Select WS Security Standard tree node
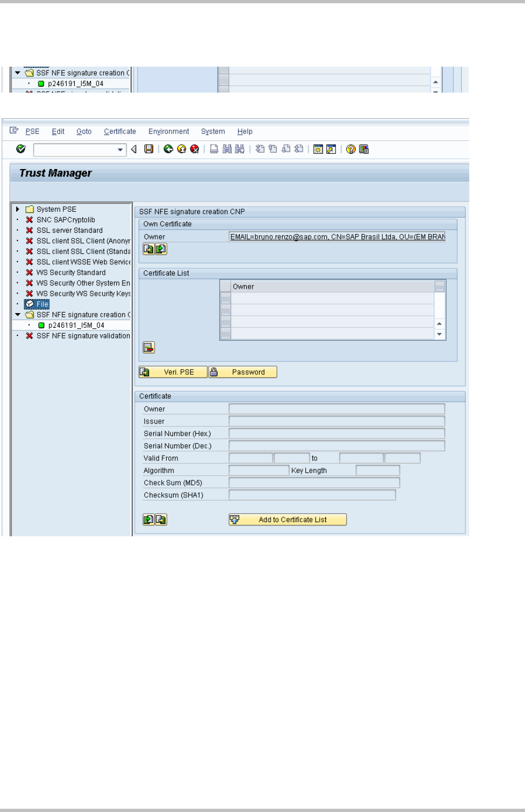 pyautogui.click(x=71, y=272)
